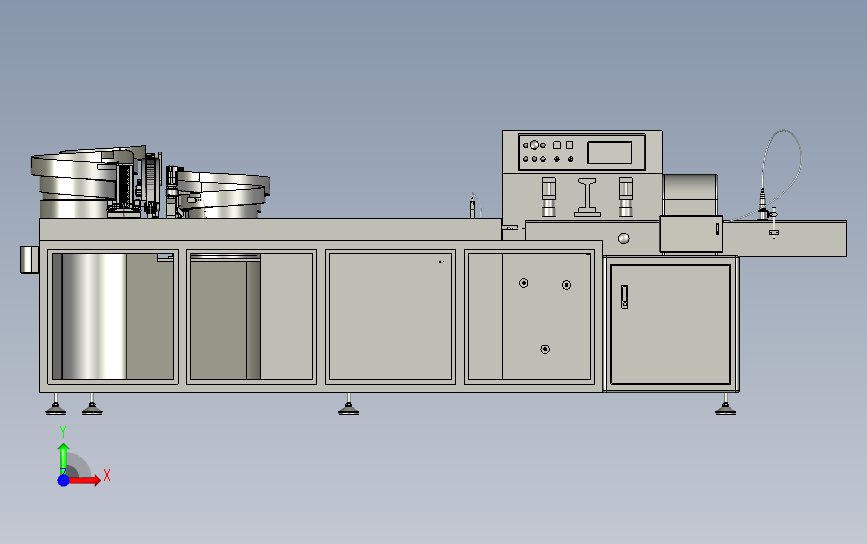The image size is (867, 544).
Task: Select the conveyor extension on the far right
Action: [785, 239]
